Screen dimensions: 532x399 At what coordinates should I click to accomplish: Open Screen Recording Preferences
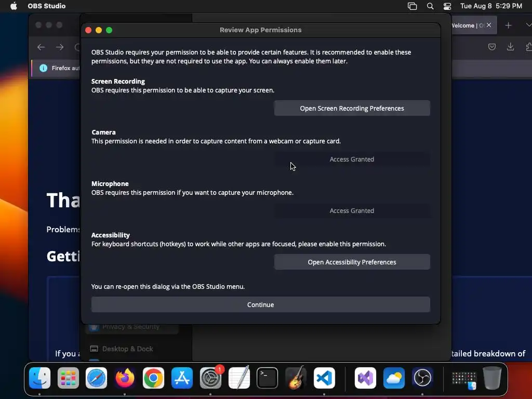click(x=352, y=108)
